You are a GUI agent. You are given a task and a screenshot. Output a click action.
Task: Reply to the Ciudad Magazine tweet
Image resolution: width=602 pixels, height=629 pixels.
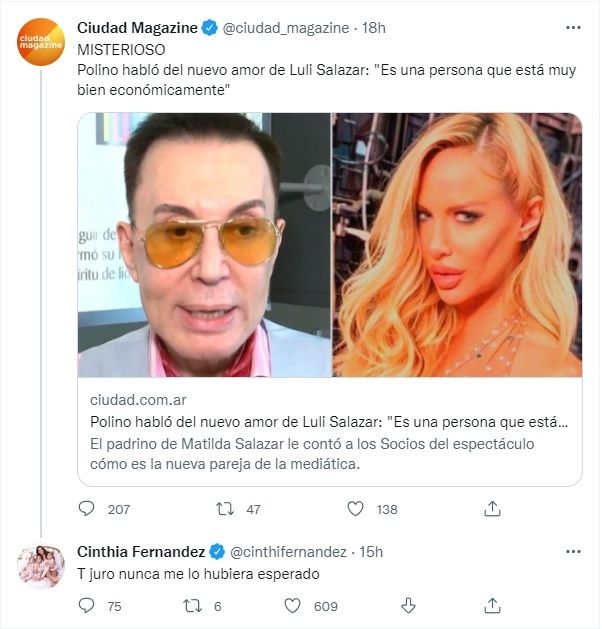[87, 509]
